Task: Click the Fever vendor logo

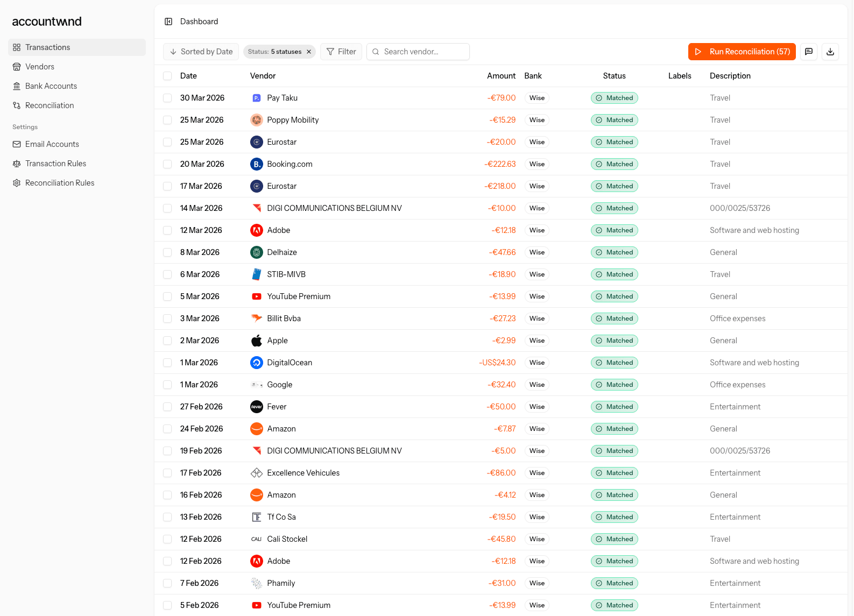Action: click(x=257, y=407)
